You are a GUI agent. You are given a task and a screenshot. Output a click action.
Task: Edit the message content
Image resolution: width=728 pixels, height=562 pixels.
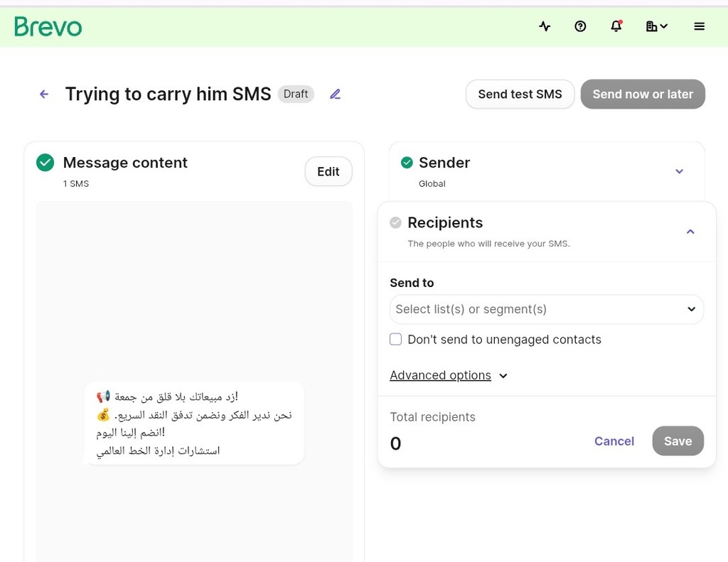pyautogui.click(x=328, y=172)
